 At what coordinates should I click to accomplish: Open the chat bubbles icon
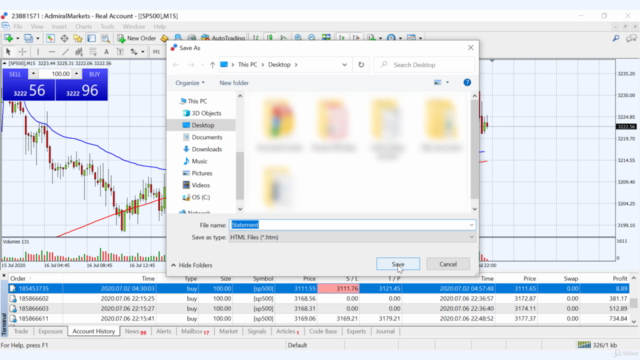631,38
